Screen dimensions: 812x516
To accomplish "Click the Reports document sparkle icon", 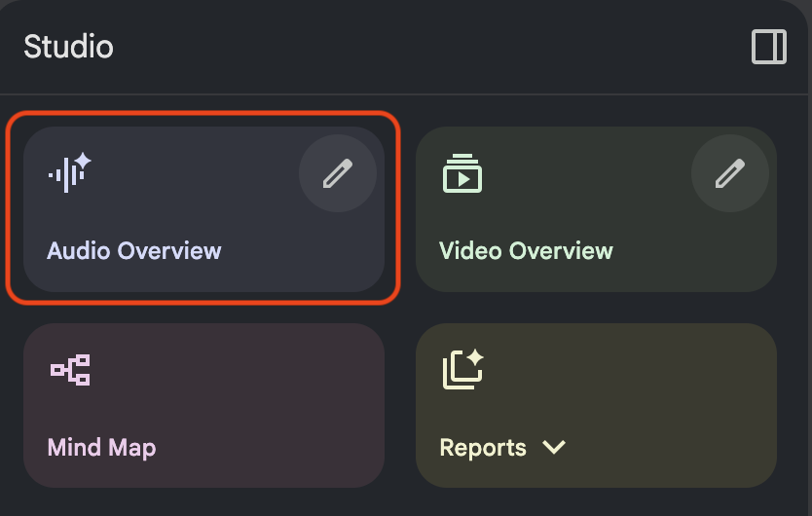I will pyautogui.click(x=463, y=369).
